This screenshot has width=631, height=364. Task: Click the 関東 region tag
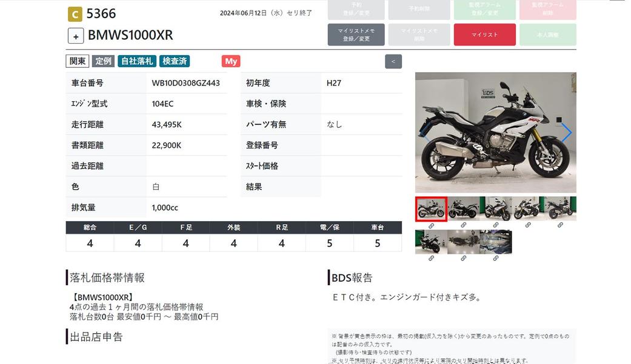(x=77, y=61)
